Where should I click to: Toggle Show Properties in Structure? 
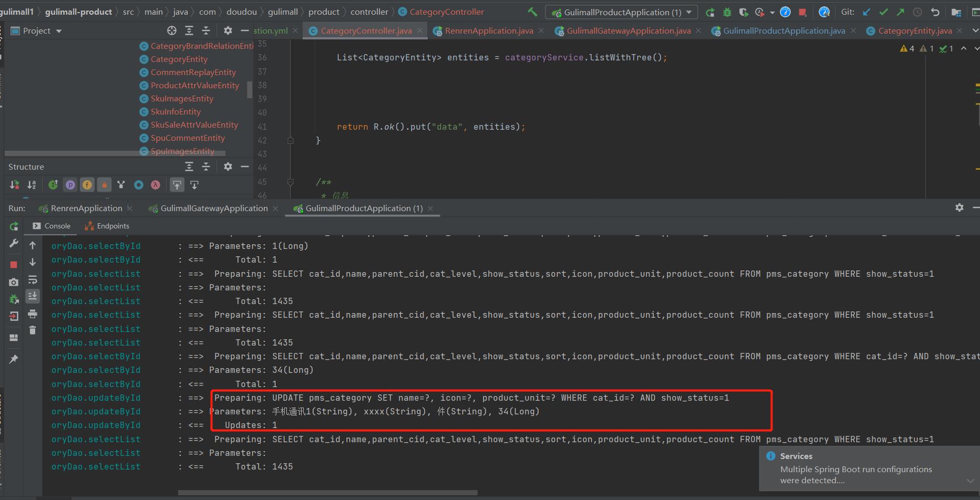pyautogui.click(x=70, y=185)
